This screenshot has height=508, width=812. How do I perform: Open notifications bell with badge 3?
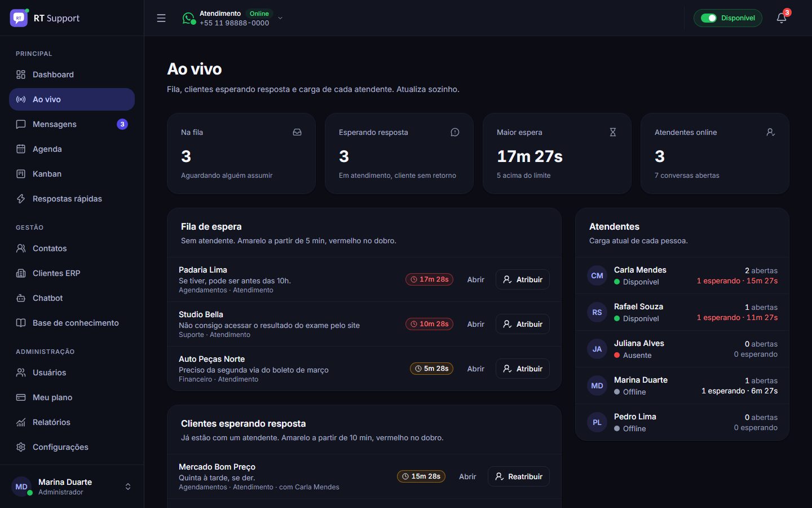[782, 18]
